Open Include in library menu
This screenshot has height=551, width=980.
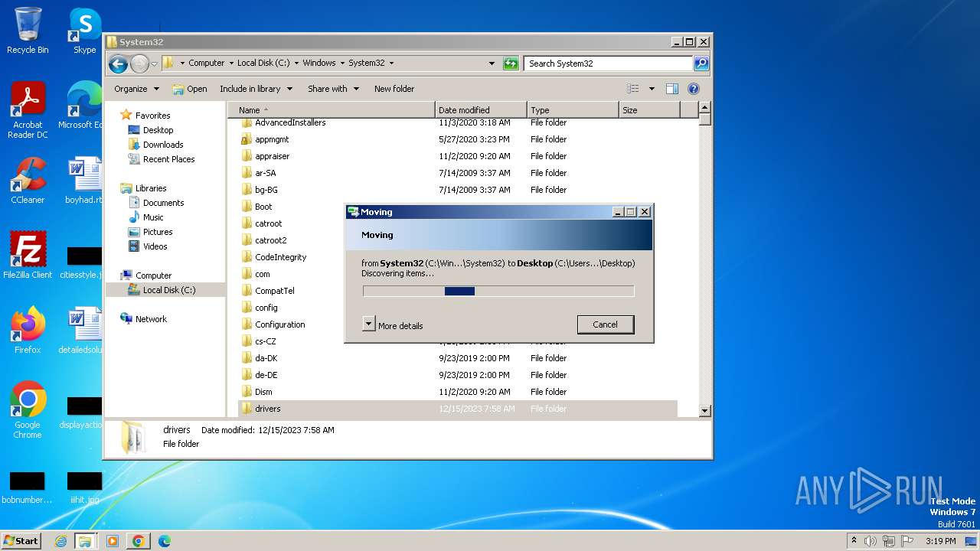256,89
